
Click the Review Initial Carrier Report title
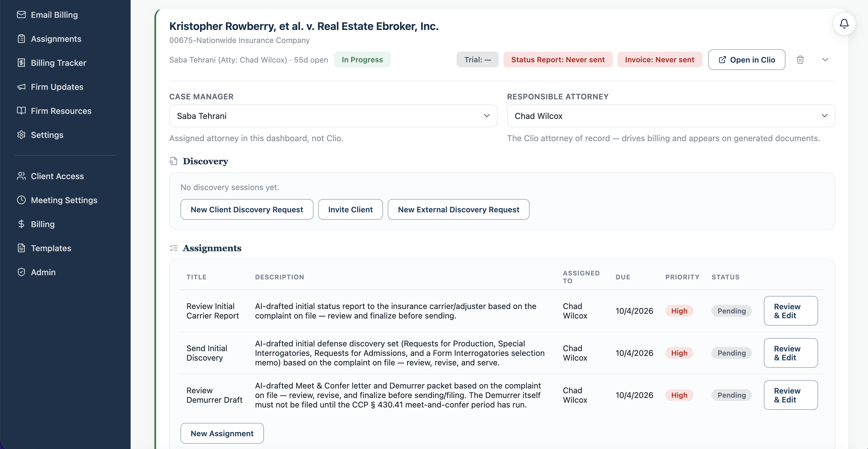(x=213, y=311)
